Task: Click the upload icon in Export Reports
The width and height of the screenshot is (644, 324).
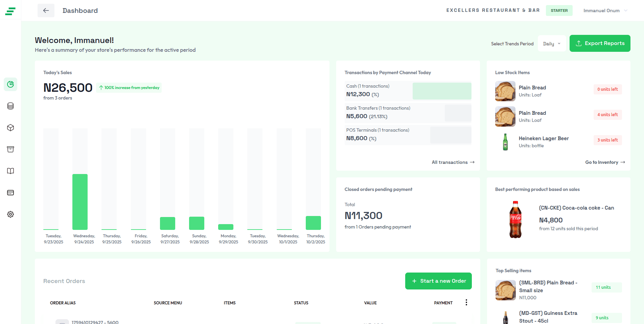Action: click(x=579, y=43)
